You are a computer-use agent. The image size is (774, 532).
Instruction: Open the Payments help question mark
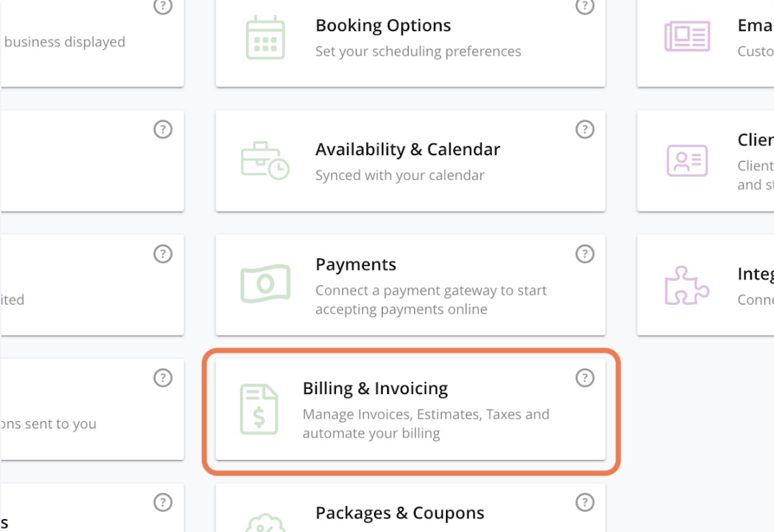coord(585,254)
